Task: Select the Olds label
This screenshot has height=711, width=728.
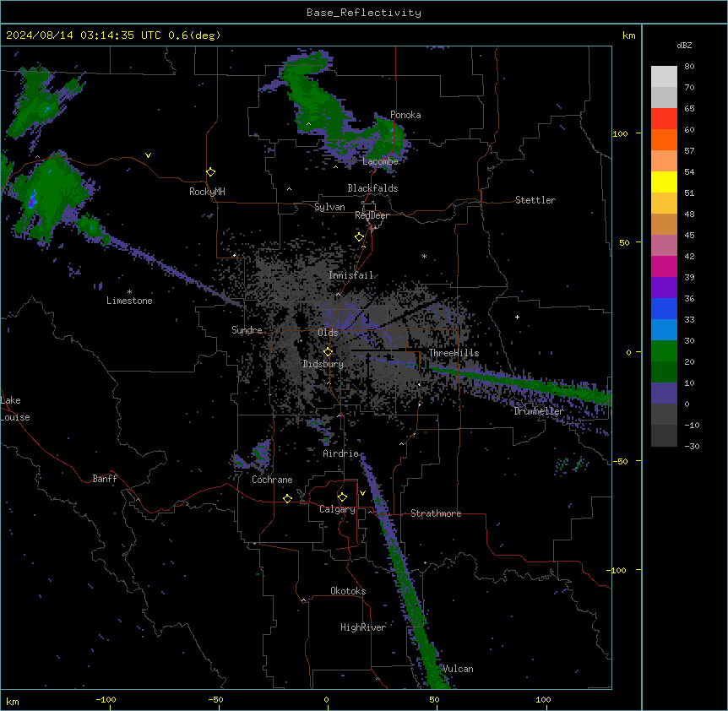Action: click(x=328, y=333)
